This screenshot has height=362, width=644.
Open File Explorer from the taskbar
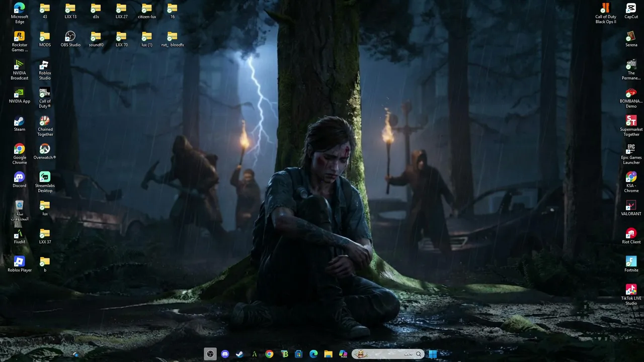click(x=328, y=354)
